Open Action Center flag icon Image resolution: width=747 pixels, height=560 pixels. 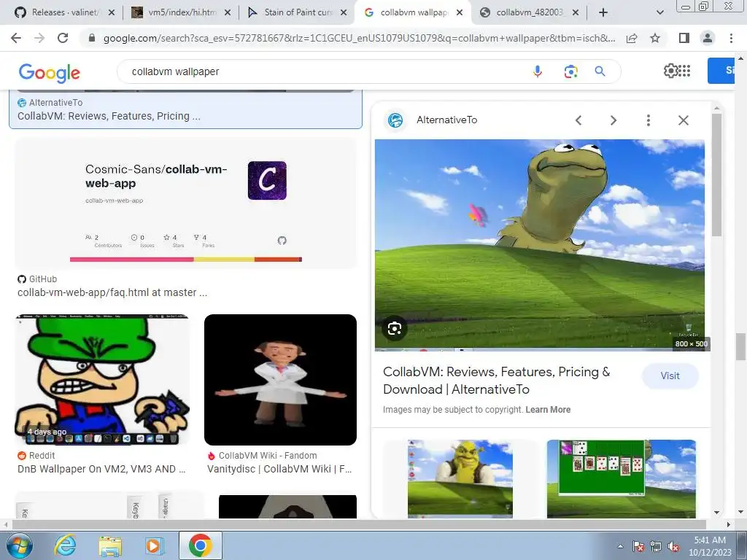pyautogui.click(x=638, y=546)
